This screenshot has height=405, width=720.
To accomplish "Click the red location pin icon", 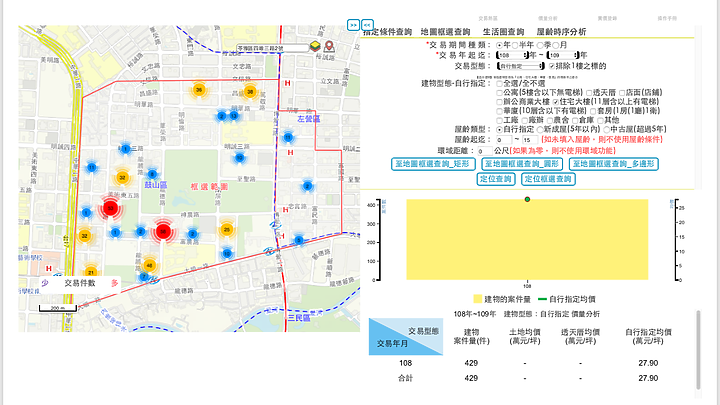I will click(329, 46).
